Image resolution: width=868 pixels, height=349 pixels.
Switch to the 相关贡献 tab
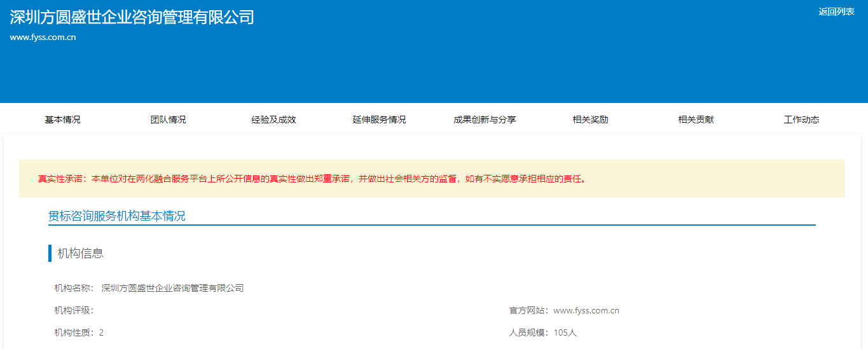coord(696,120)
